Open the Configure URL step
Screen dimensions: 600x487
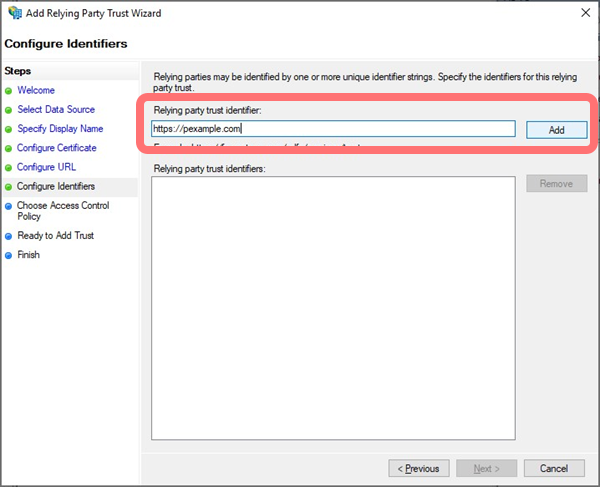point(46,167)
